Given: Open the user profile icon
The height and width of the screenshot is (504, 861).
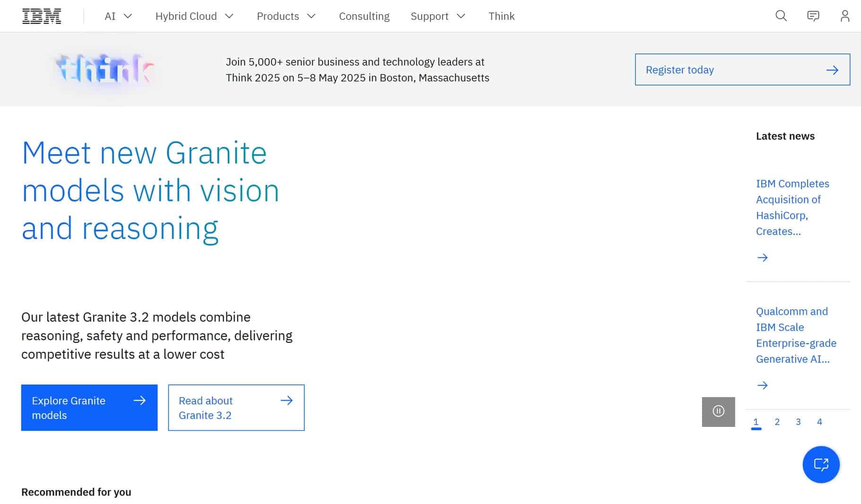Looking at the screenshot, I should (x=845, y=16).
